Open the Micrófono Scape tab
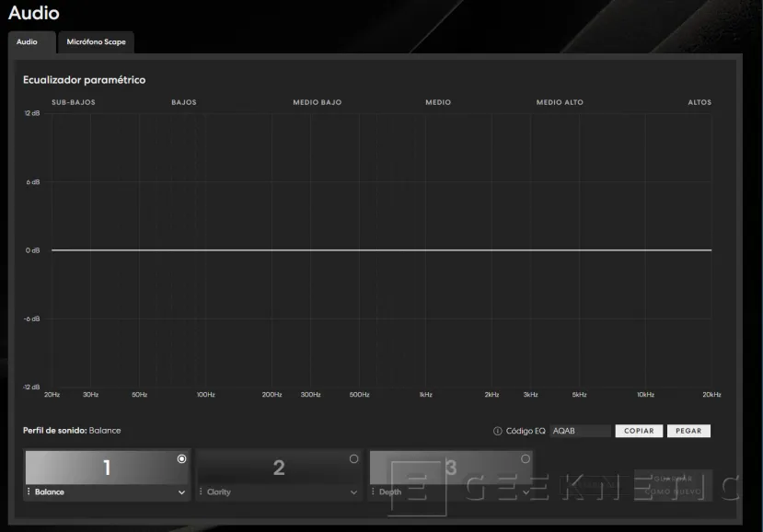The width and height of the screenshot is (763, 532). point(96,42)
